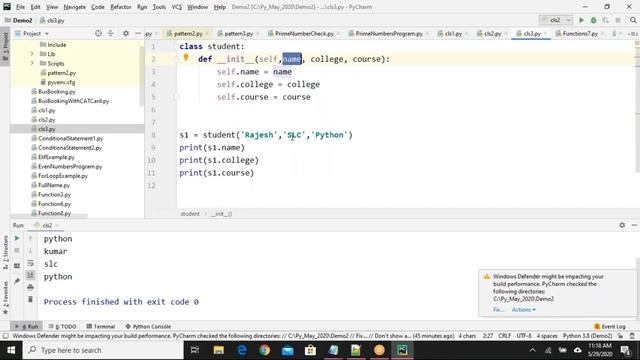Open the File menu
Image resolution: width=640 pixels, height=360 pixels.
point(20,7)
